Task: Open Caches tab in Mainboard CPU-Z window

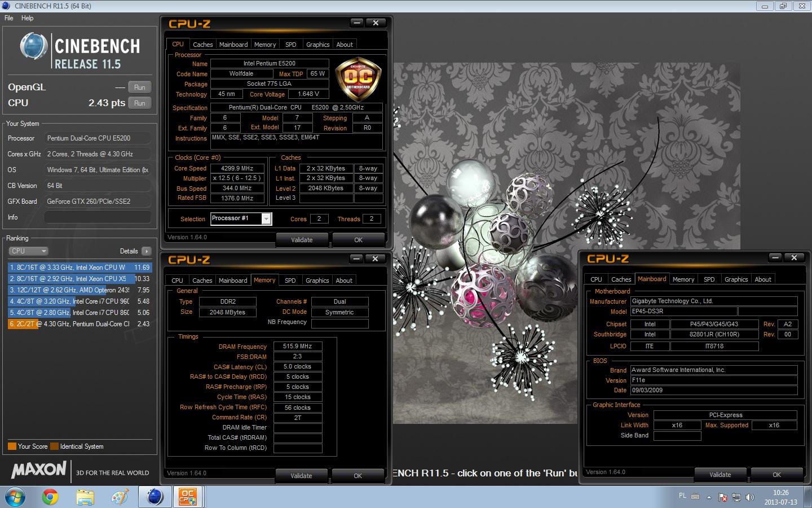Action: 621,279
